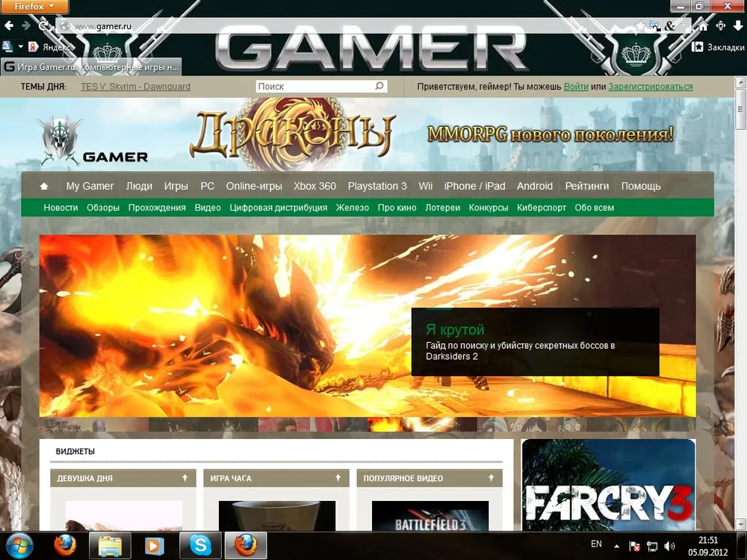Select the Игра Gamer.ru browser tab
Viewport: 747px width, 560px height.
91,67
